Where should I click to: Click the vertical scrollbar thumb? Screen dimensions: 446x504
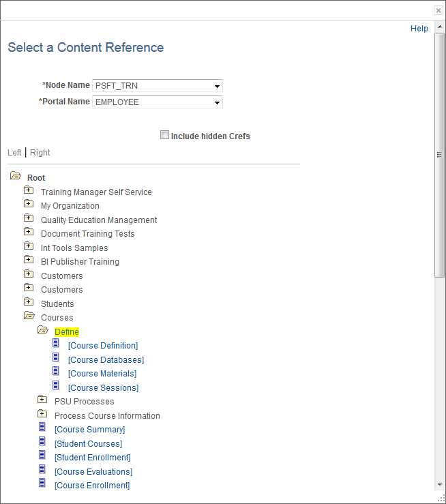[440, 155]
